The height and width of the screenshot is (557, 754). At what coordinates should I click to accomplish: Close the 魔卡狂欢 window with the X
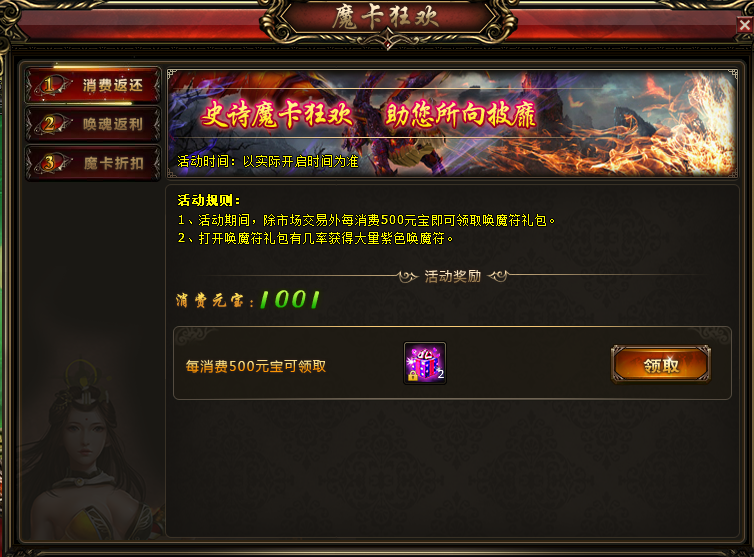pyautogui.click(x=744, y=25)
